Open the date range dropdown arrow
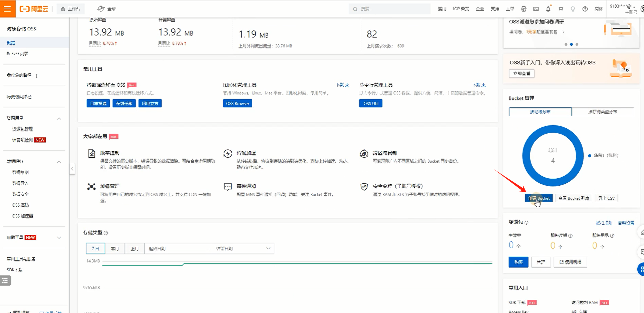This screenshot has height=313, width=644. 268,248
